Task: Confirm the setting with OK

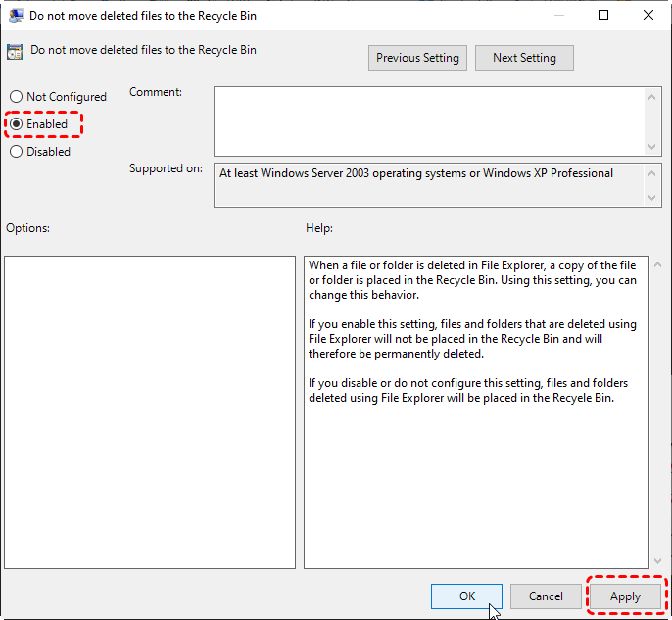Action: 467,596
